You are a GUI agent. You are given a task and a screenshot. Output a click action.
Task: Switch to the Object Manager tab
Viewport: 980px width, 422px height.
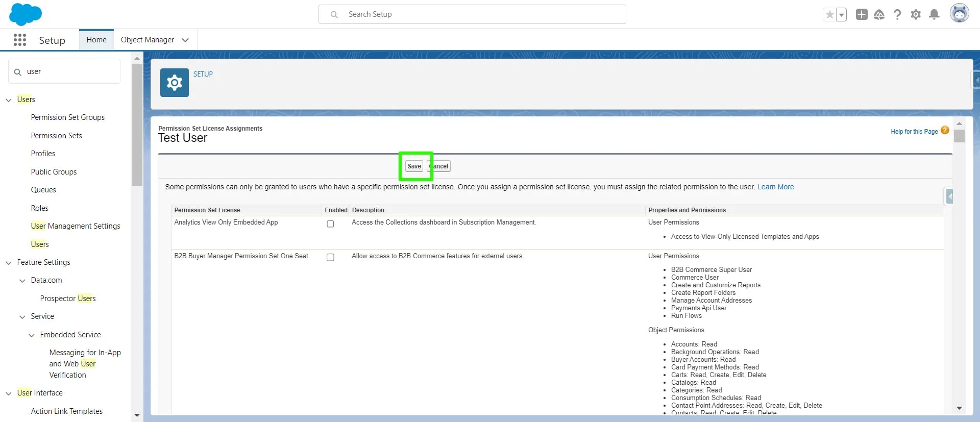pos(148,40)
